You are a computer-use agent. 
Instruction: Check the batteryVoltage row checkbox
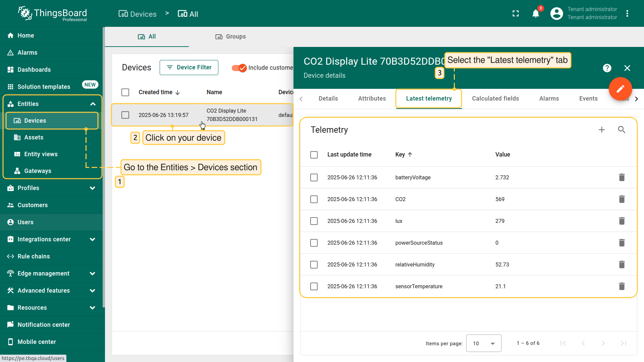(x=314, y=177)
